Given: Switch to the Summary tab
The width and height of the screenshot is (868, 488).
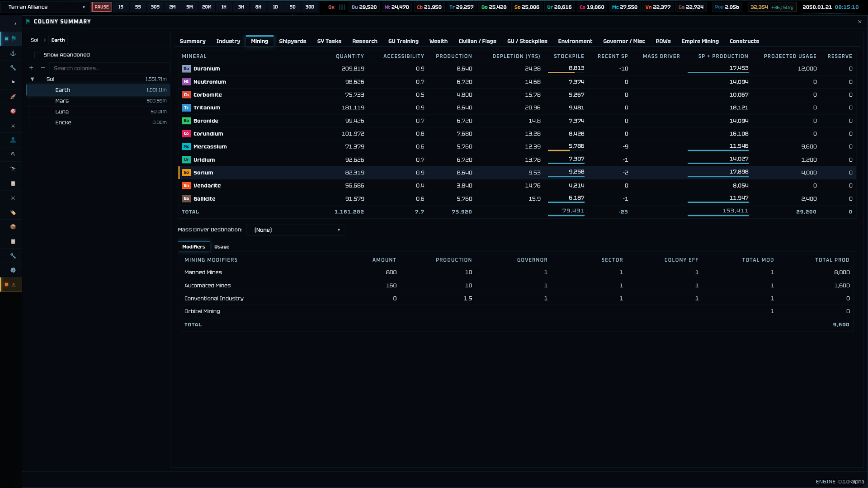Looking at the screenshot, I should 193,41.
